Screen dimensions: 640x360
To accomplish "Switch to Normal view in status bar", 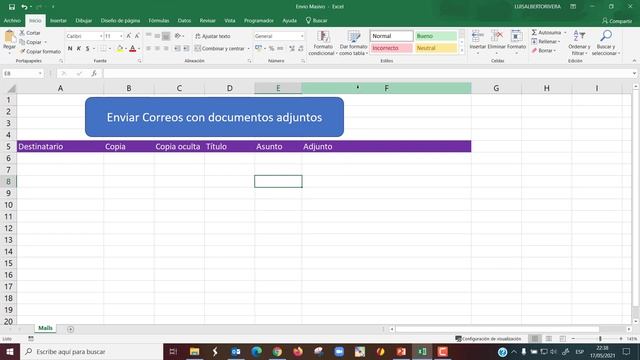I will pyautogui.click(x=535, y=339).
